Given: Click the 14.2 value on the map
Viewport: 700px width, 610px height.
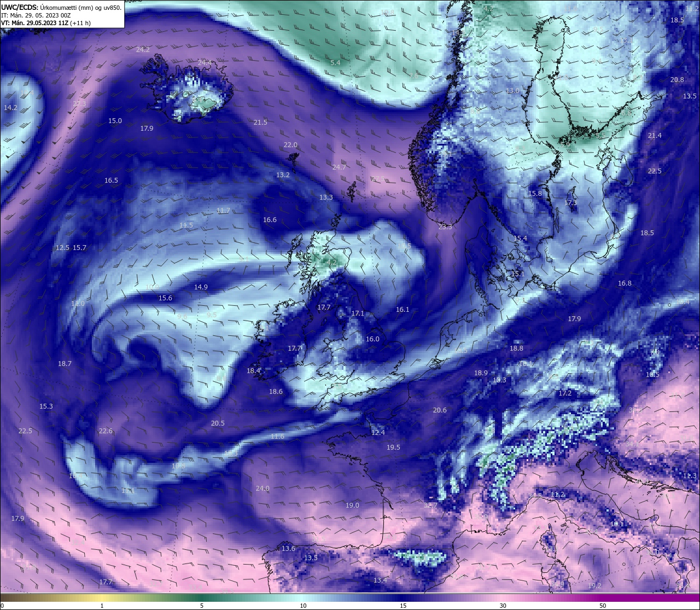Looking at the screenshot, I should coord(10,108).
